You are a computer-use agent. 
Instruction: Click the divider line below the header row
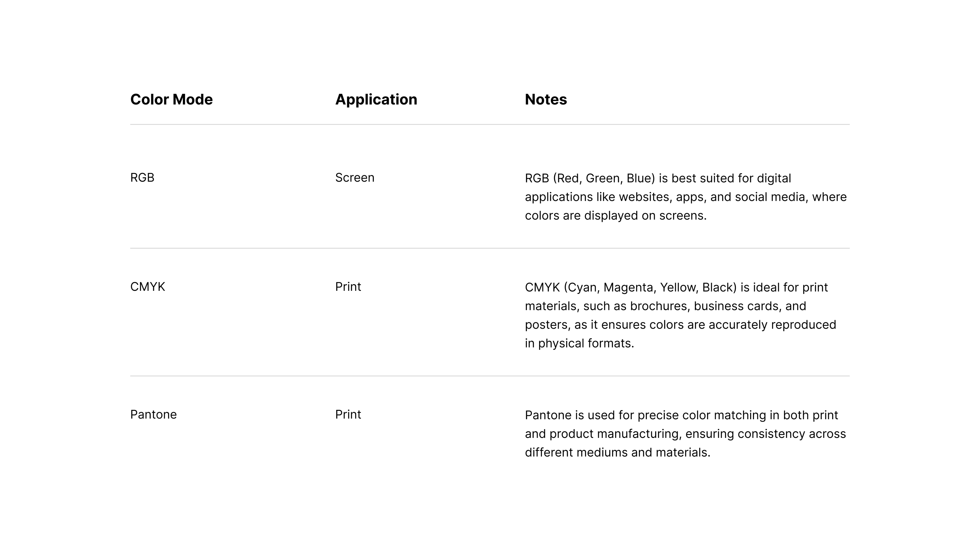[x=490, y=124]
